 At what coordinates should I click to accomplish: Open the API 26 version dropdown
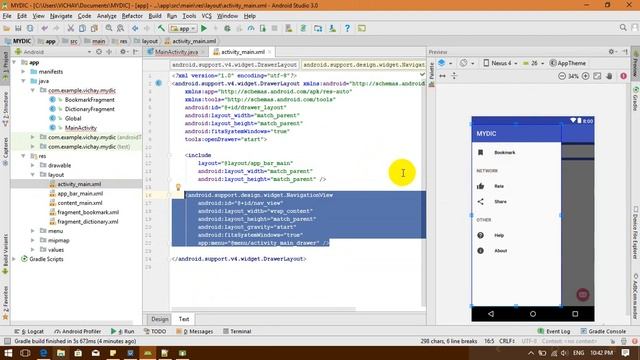(x=533, y=63)
